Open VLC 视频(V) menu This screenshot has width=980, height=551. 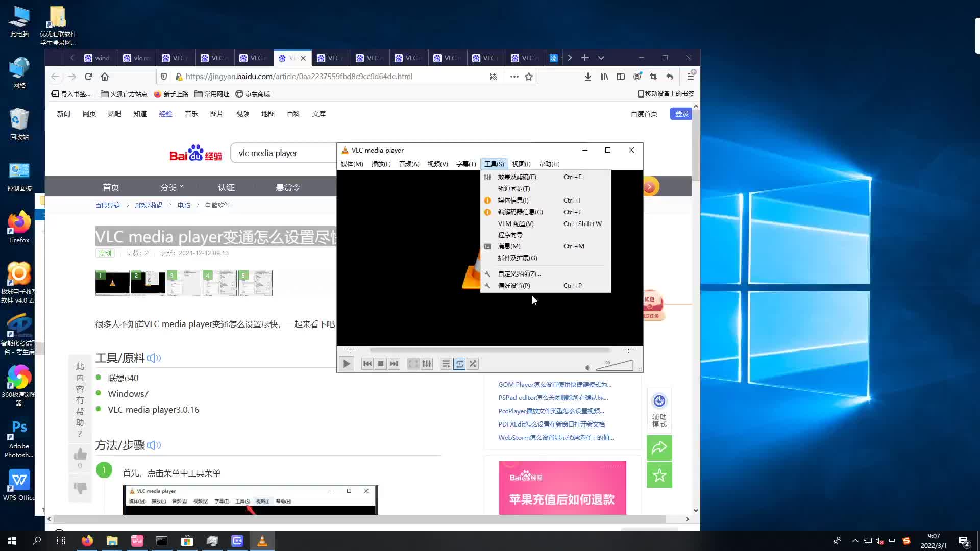pos(437,164)
